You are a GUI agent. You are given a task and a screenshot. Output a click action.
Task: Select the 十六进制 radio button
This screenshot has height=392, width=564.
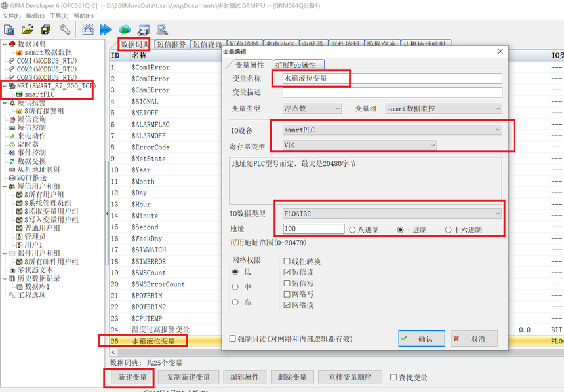click(448, 230)
